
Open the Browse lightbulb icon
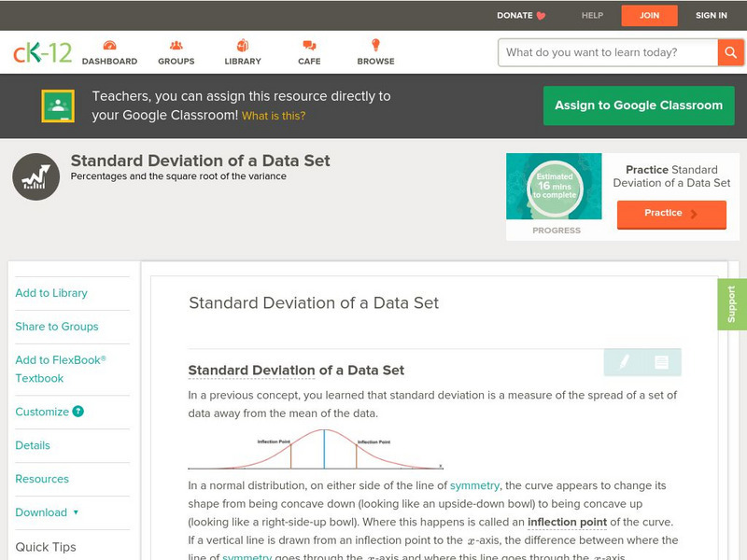coord(376,45)
